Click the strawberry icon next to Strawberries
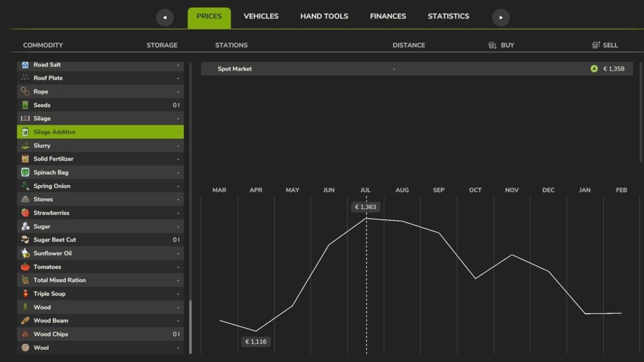Image resolution: width=644 pixels, height=362 pixels. (25, 213)
